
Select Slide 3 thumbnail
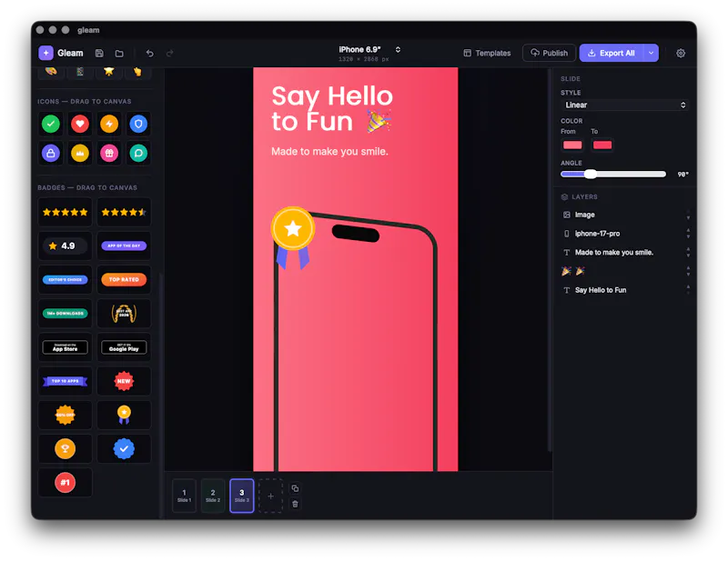pyautogui.click(x=241, y=496)
